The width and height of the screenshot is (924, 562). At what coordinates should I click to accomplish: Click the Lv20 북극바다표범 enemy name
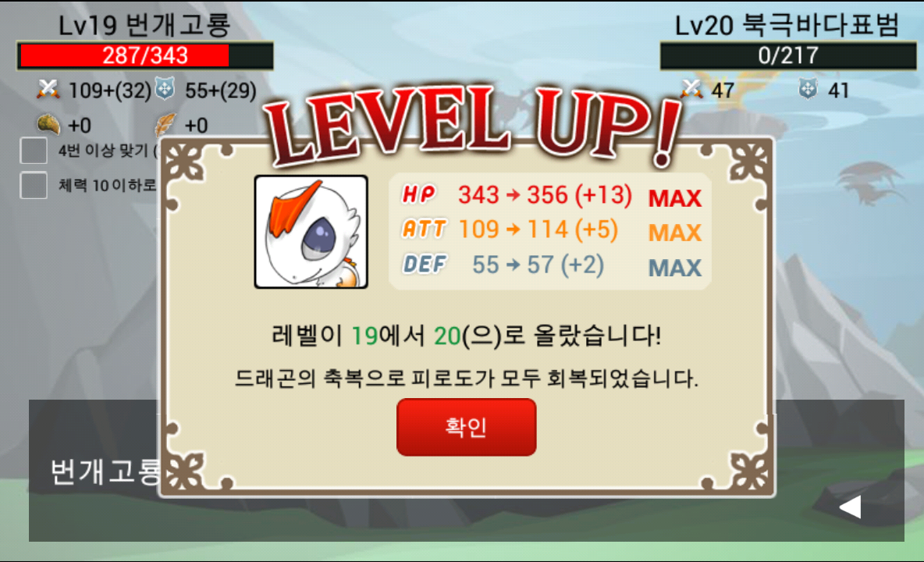click(787, 25)
